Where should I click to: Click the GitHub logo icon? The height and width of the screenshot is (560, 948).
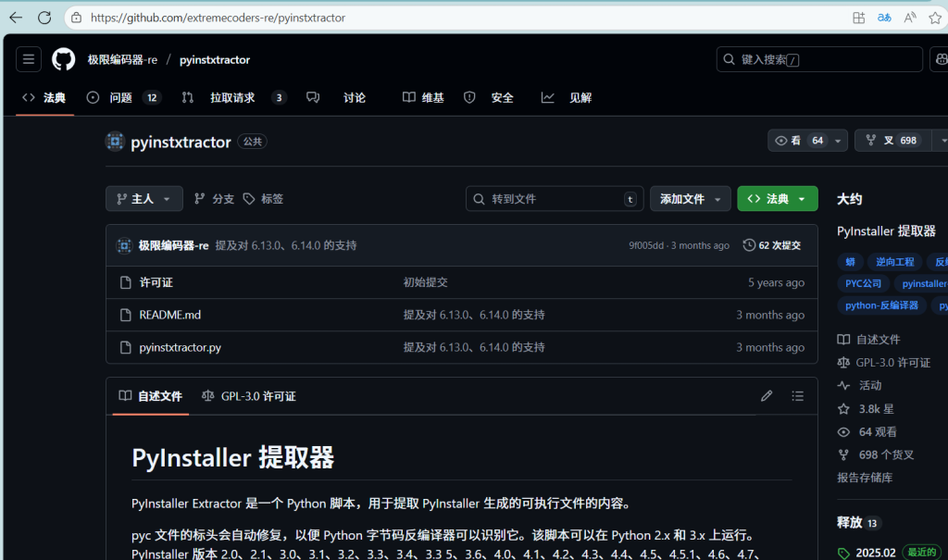click(63, 59)
